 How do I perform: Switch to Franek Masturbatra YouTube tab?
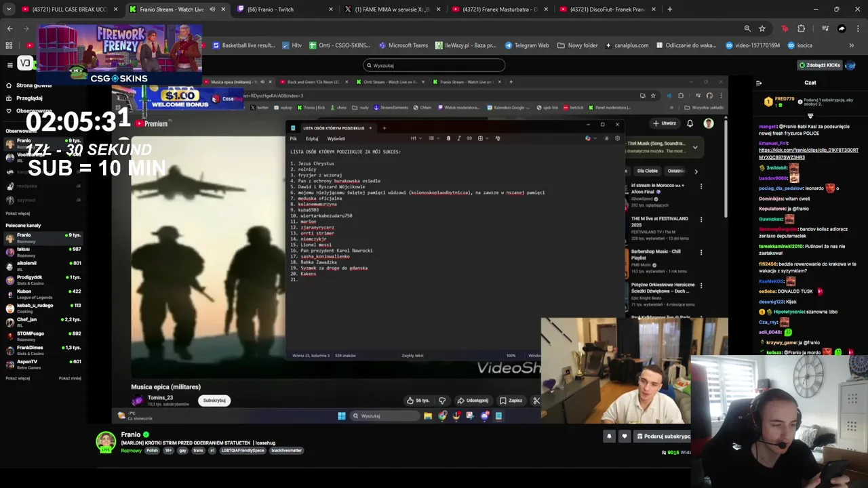click(499, 9)
